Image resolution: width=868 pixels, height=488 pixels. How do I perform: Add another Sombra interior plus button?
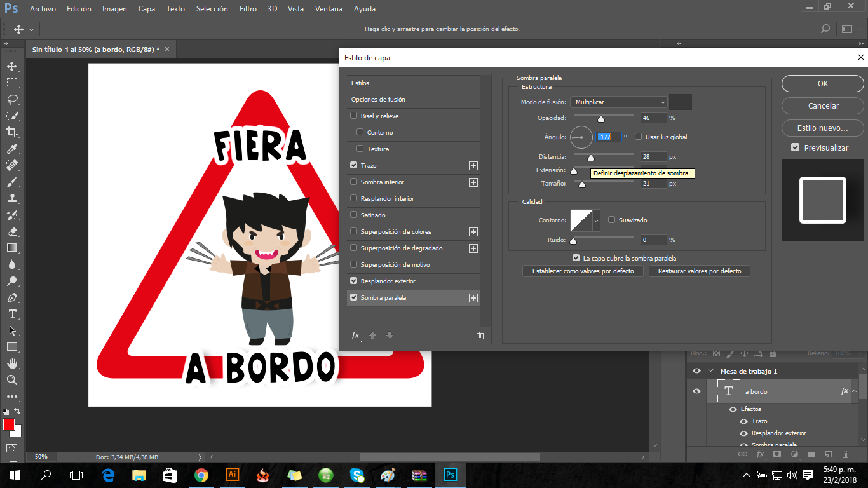click(473, 182)
